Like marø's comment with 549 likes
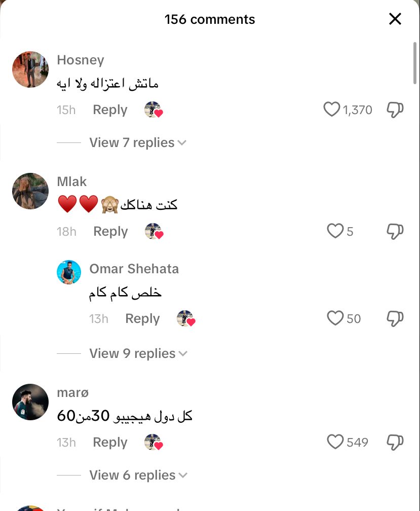This screenshot has width=420, height=511. click(x=335, y=442)
